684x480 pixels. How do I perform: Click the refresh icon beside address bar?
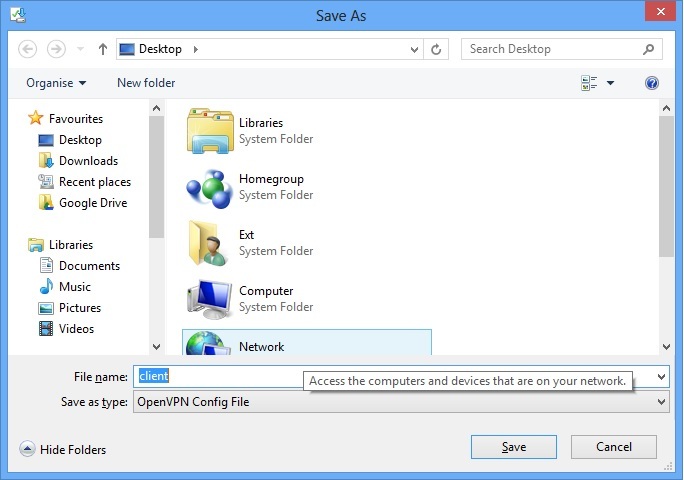click(x=436, y=49)
